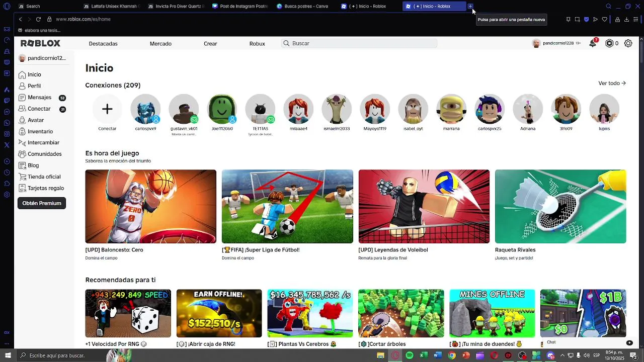Open notifications bell icon
Image resolution: width=644 pixels, height=362 pixels.
point(593,43)
